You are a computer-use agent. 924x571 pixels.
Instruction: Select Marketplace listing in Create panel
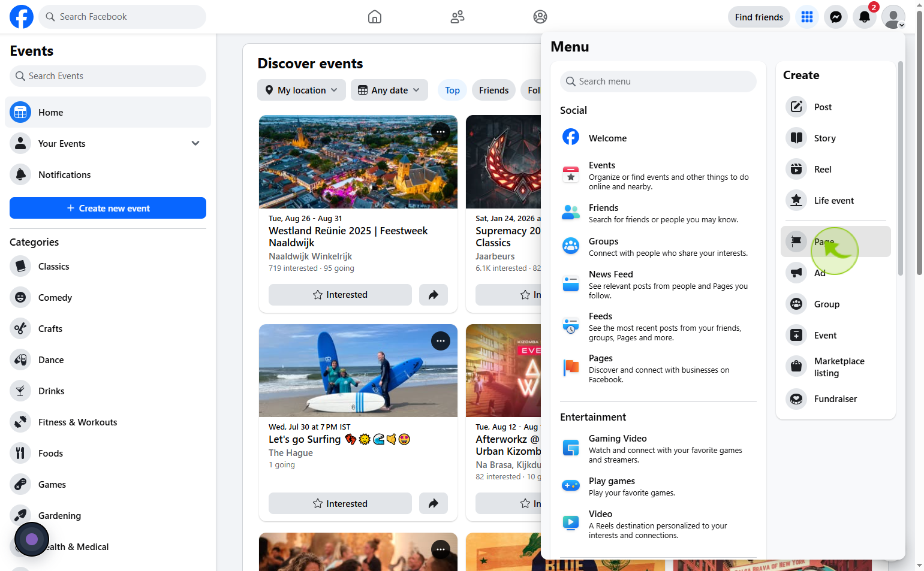point(836,367)
